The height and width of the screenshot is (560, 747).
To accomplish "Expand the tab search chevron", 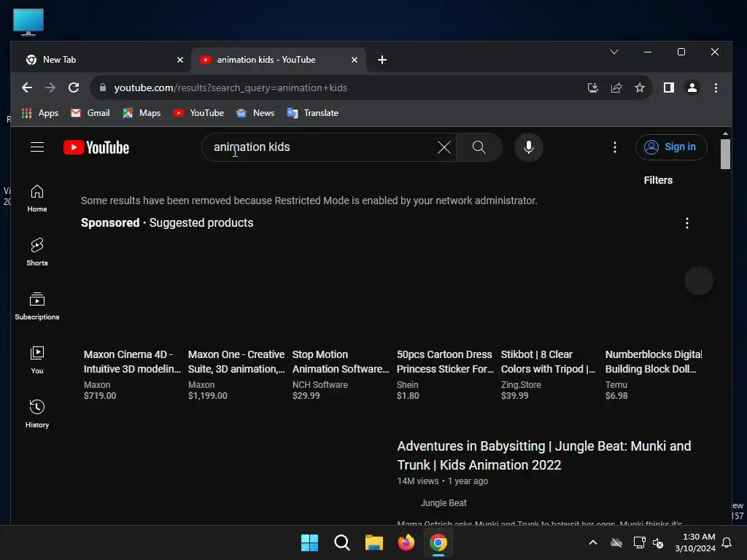I will 614,52.
